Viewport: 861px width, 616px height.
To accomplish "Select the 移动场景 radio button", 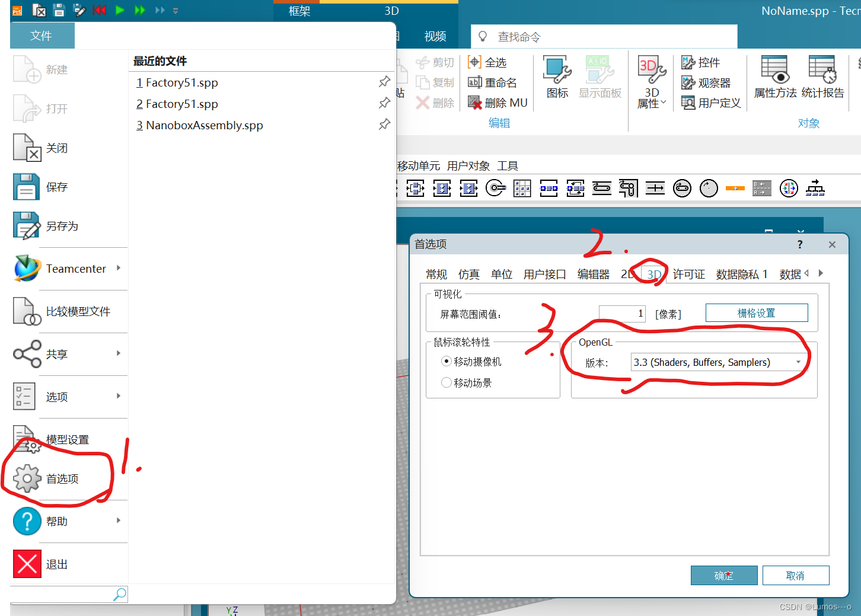I will coord(447,382).
